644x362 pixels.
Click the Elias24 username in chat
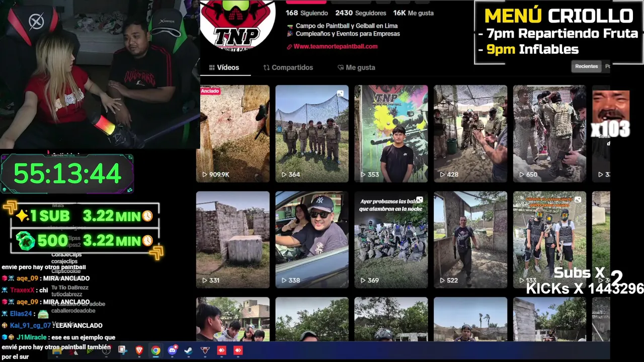point(21,314)
